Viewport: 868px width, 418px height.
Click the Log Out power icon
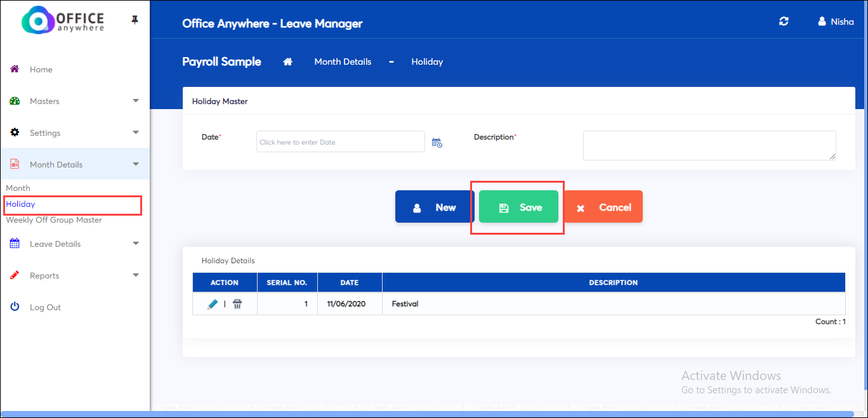click(15, 307)
